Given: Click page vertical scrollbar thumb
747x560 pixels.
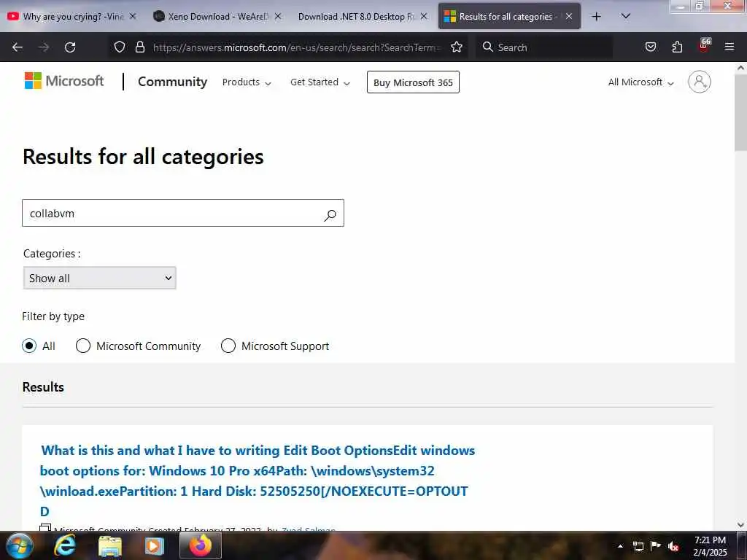Looking at the screenshot, I should point(740,112).
